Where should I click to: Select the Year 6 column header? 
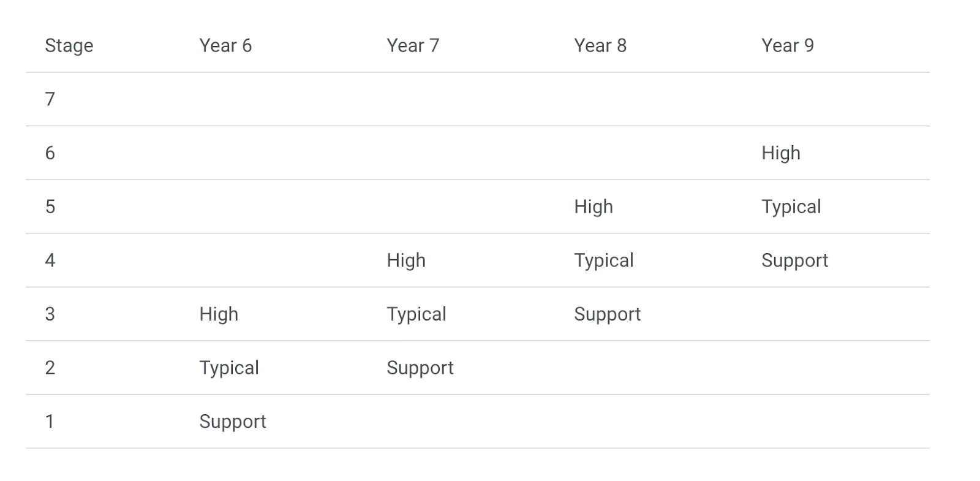225,45
